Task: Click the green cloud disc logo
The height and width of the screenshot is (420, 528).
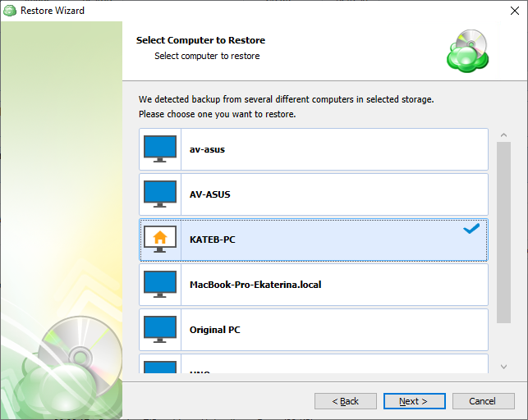Action: tap(468, 51)
